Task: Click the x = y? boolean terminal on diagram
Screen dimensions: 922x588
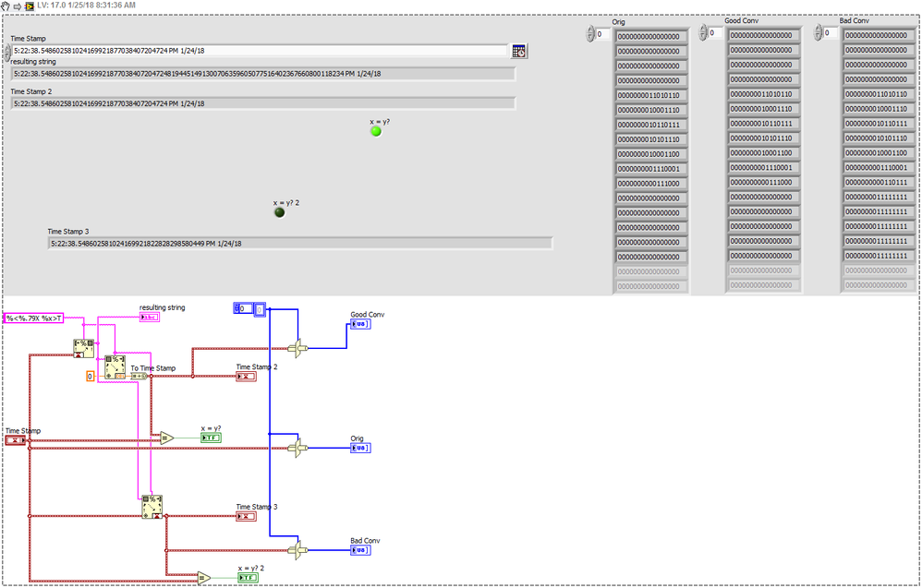Action: (x=211, y=438)
